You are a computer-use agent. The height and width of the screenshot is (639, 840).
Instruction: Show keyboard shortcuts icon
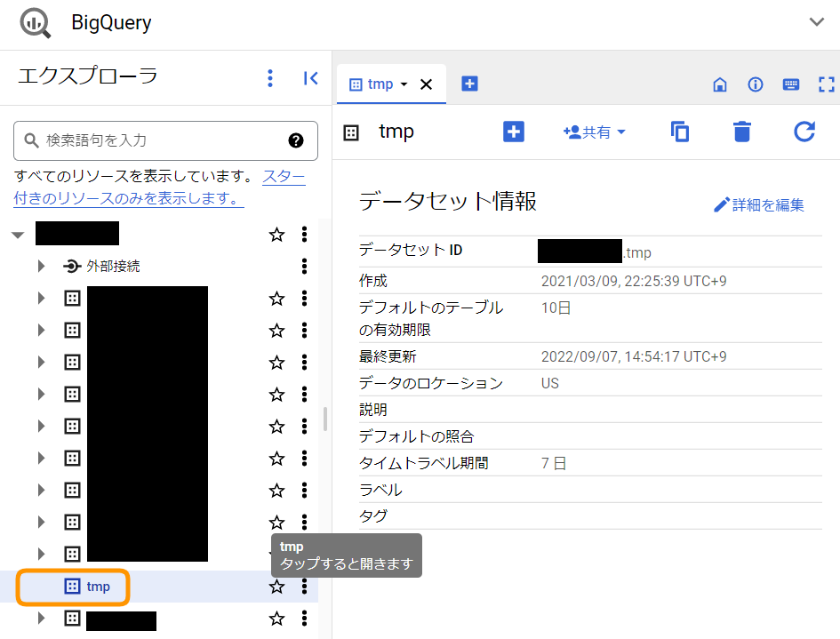[791, 84]
